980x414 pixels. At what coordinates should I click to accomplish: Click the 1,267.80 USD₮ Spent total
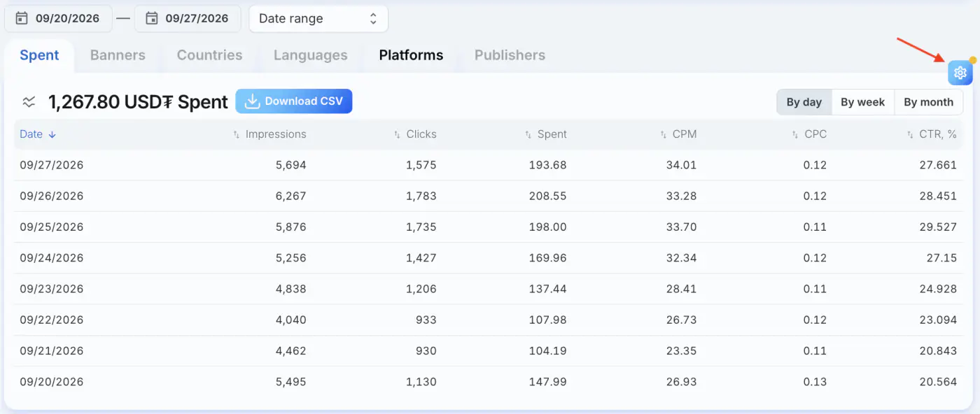click(x=138, y=102)
